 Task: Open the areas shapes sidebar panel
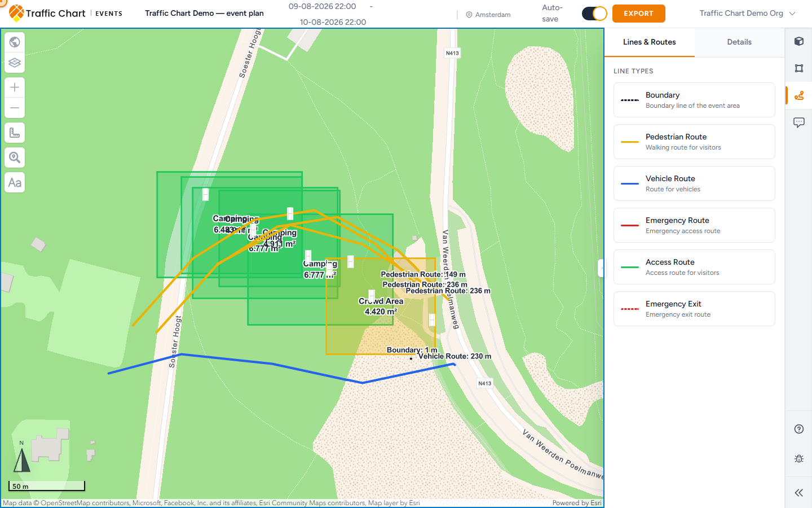pos(799,68)
